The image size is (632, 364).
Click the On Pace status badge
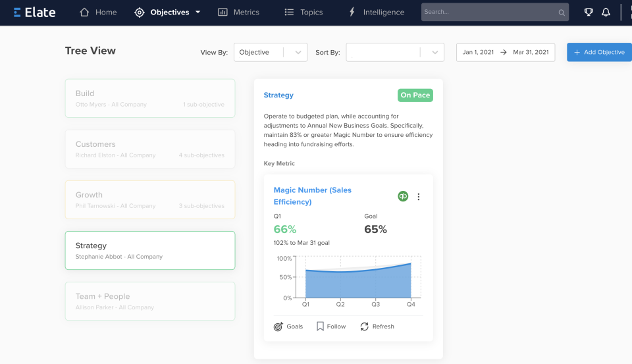coord(415,95)
